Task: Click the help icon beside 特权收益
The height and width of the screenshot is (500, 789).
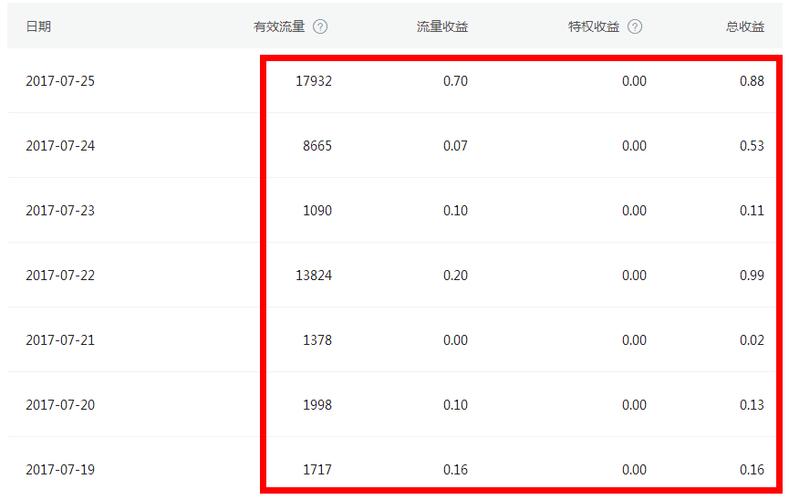Action: [635, 27]
